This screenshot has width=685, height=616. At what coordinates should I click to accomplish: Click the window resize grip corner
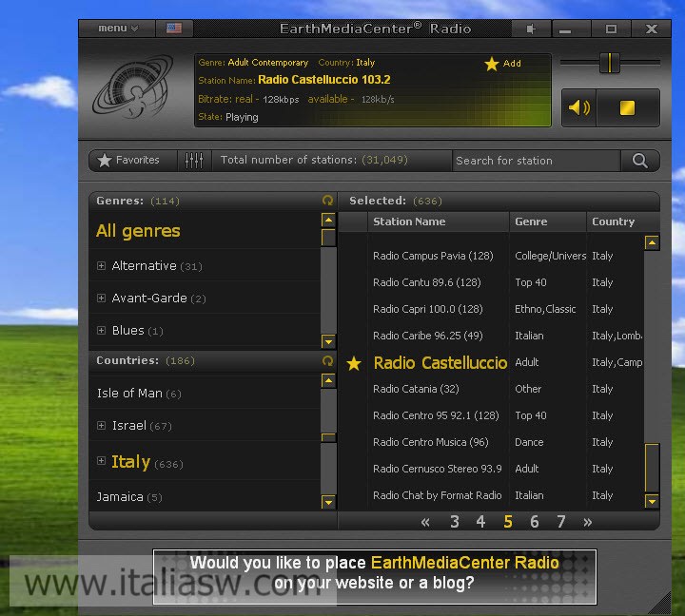pos(660,605)
